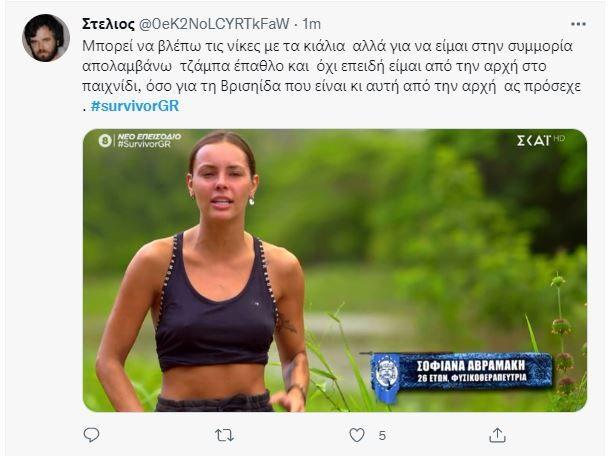Click the like count number 5

[x=382, y=435]
